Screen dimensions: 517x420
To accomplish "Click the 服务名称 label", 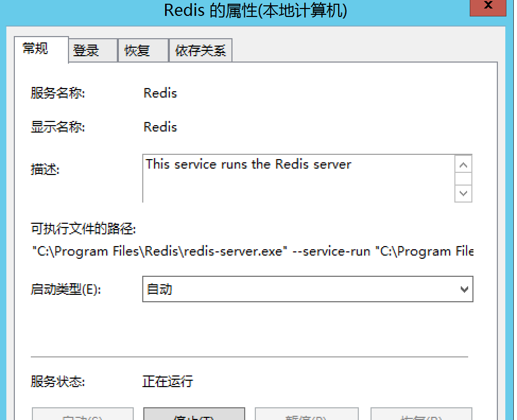I will point(58,93).
